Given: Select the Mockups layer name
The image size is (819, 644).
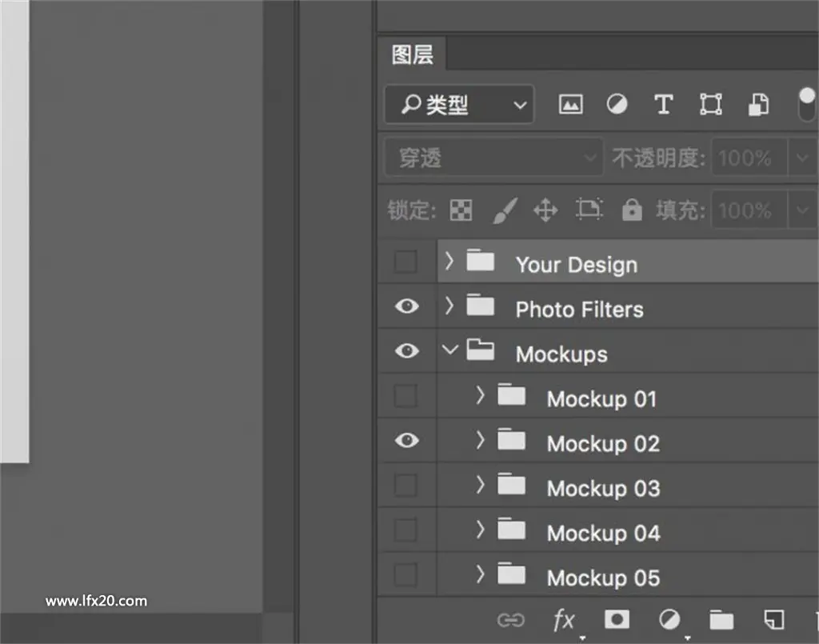Looking at the screenshot, I should click(561, 354).
